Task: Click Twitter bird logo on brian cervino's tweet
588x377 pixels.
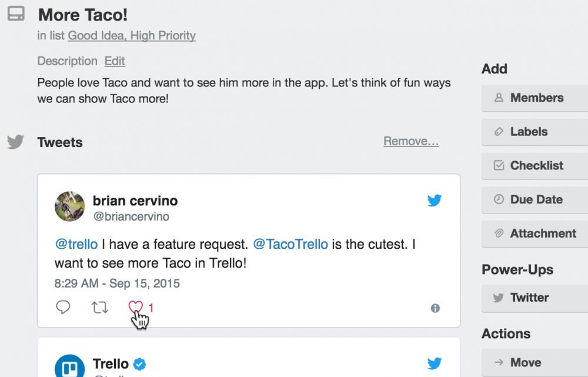Action: (435, 201)
